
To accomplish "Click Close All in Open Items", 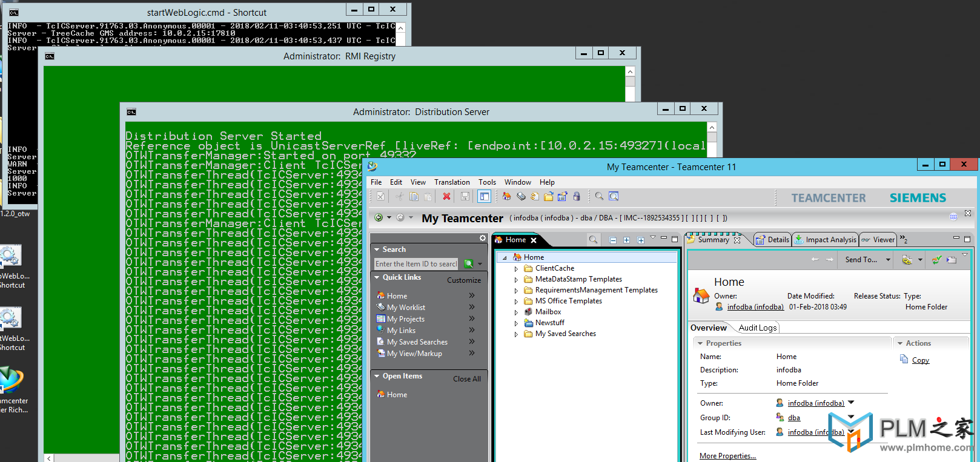I will (x=467, y=379).
